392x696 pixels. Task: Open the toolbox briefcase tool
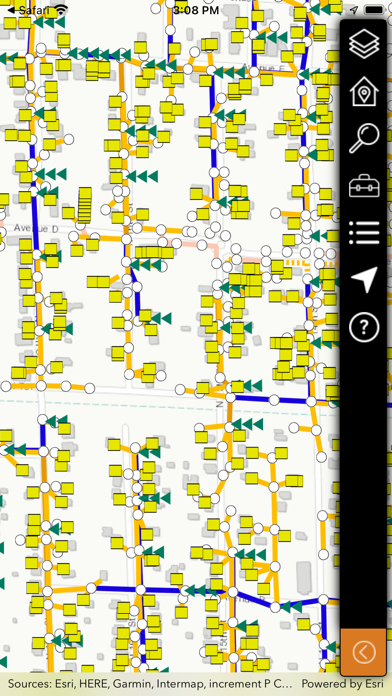point(364,186)
